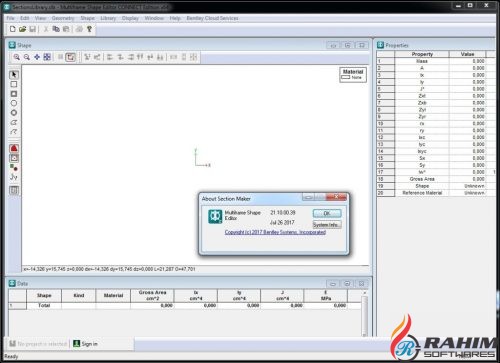Click the Data panel vertical scrollbar
Viewport: 500px width, 363px height.
point(365,313)
